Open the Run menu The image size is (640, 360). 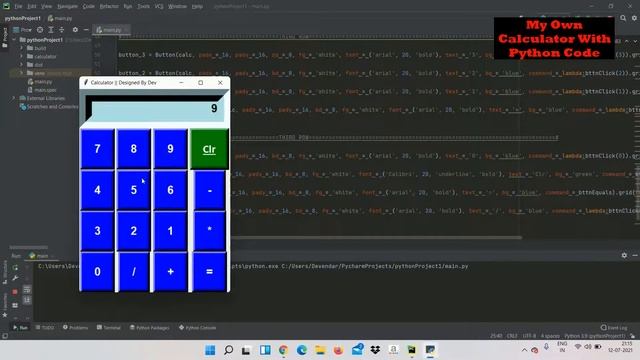pos(128,7)
